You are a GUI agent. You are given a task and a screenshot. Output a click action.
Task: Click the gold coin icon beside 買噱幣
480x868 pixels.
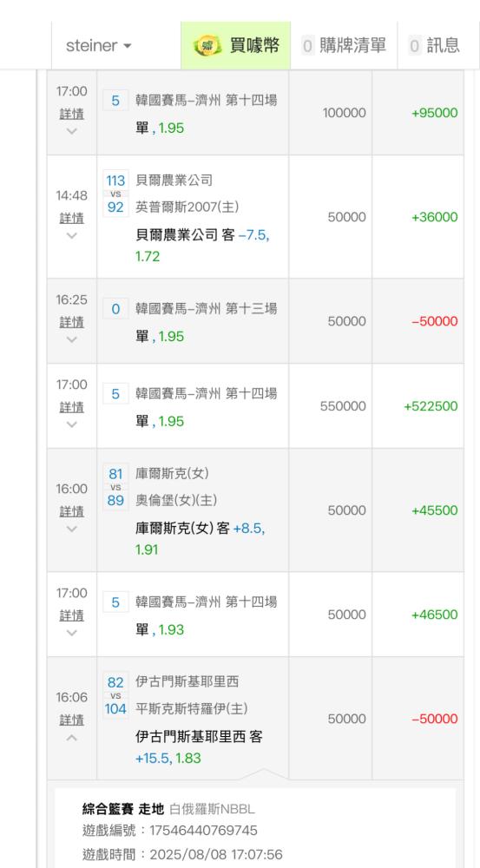(x=207, y=46)
